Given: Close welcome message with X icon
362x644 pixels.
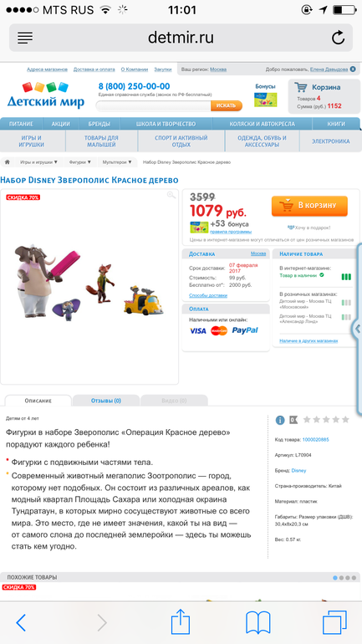Looking at the screenshot, I should coord(353,69).
